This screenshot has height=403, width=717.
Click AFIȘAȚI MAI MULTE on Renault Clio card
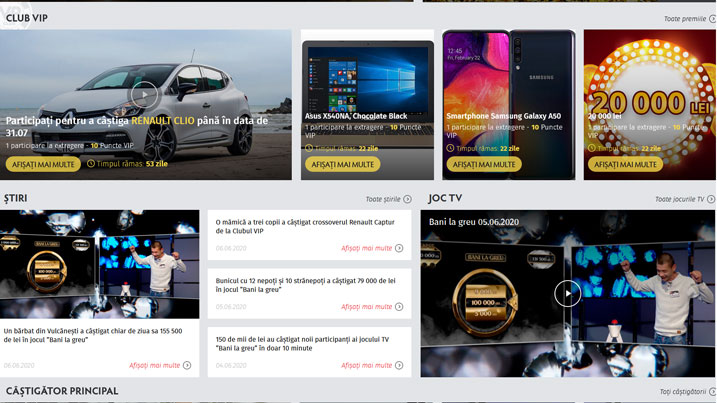coord(43,164)
